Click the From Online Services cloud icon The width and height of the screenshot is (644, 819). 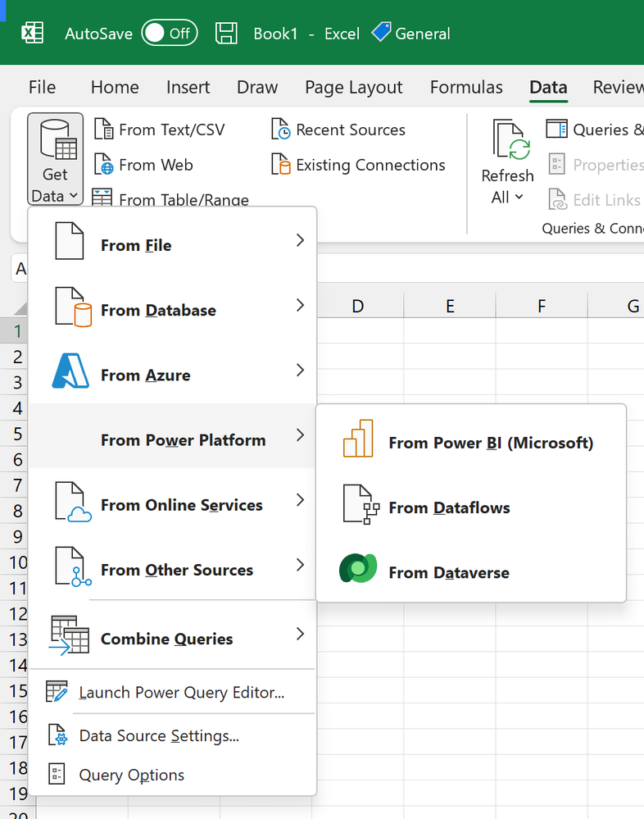point(74,502)
